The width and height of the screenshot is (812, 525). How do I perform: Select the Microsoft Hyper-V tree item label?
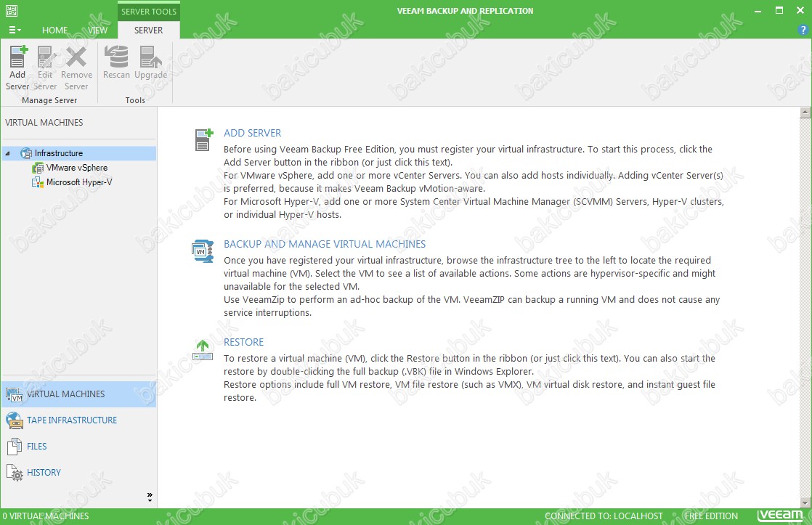tap(79, 182)
